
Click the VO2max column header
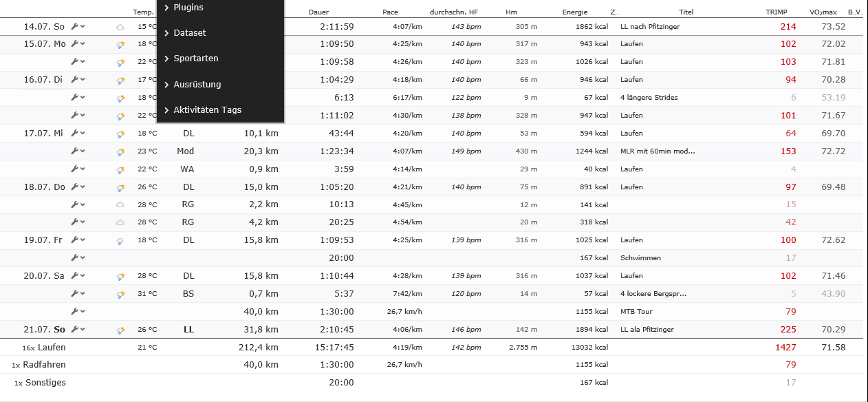pos(823,12)
